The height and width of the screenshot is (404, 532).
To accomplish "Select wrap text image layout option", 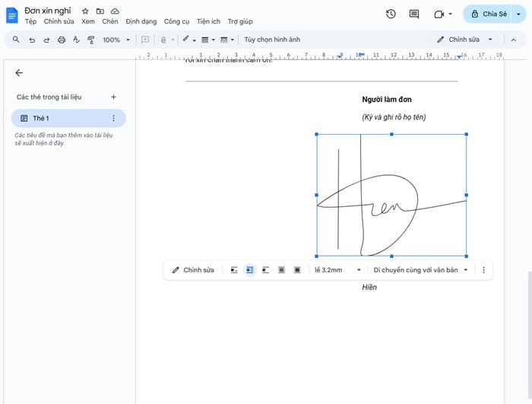I will pos(250,270).
